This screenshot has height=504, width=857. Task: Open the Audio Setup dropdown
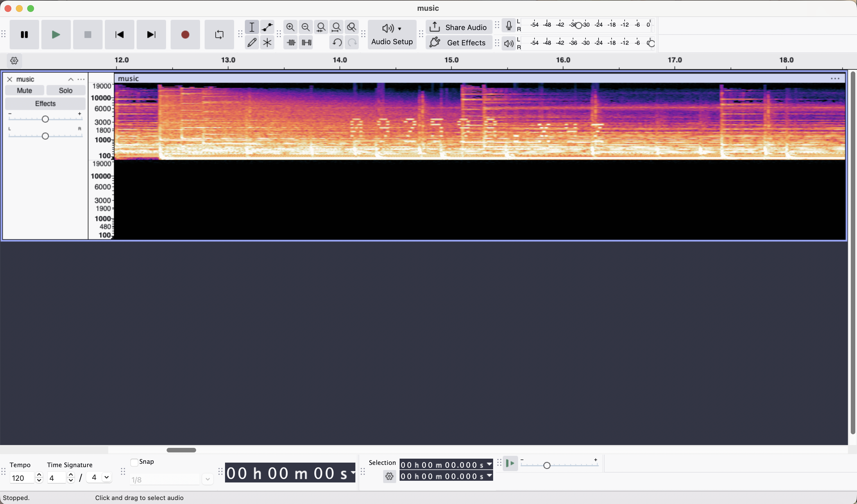[392, 34]
